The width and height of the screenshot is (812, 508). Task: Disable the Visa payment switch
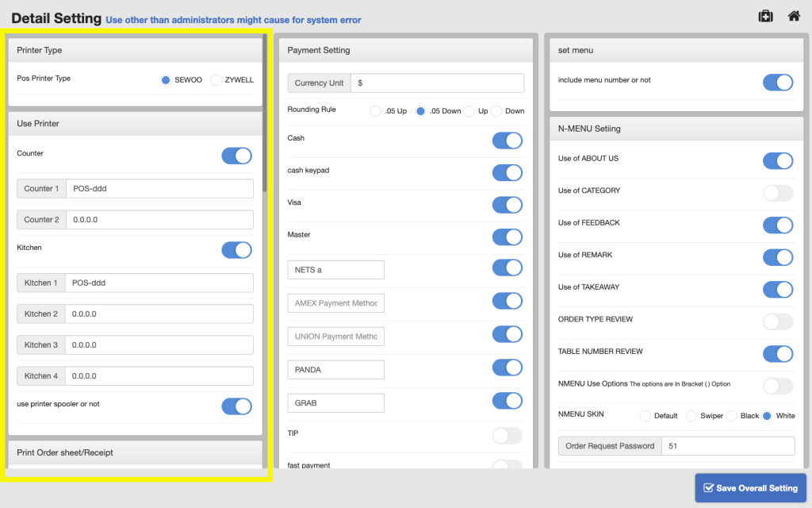[x=507, y=205]
